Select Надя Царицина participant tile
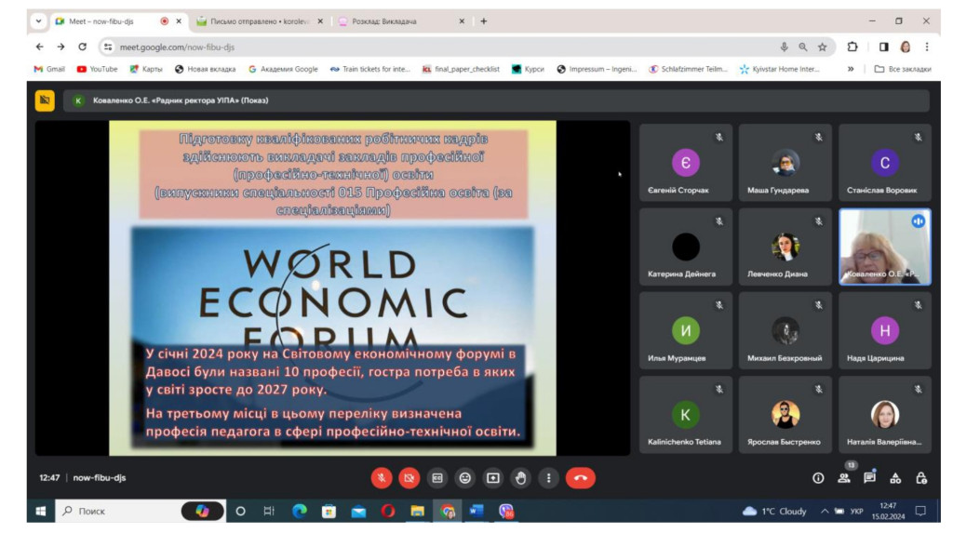The height and width of the screenshot is (560, 953). tap(885, 330)
